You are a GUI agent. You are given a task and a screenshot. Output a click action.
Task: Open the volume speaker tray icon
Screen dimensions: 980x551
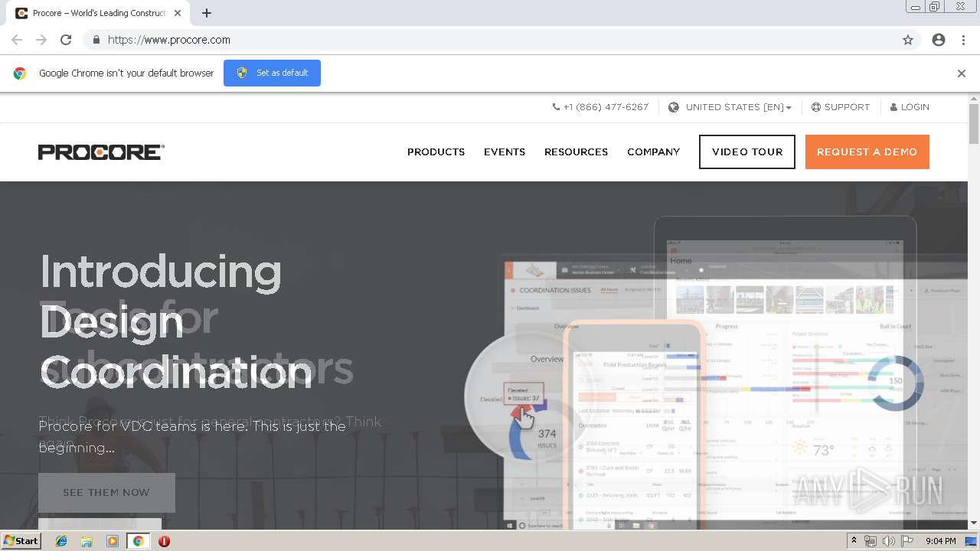[x=888, y=541]
